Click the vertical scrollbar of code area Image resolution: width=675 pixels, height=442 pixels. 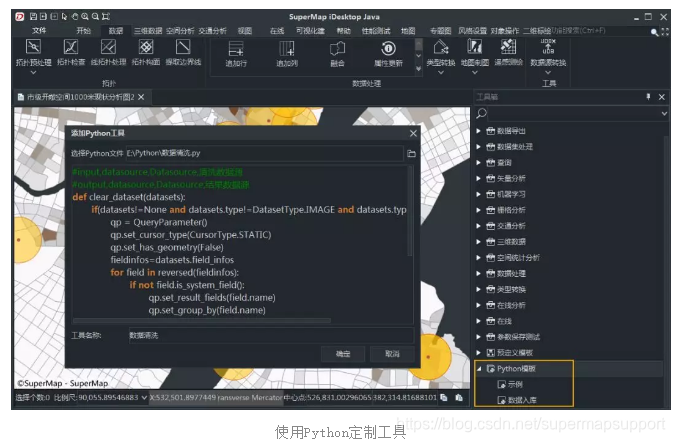410,211
